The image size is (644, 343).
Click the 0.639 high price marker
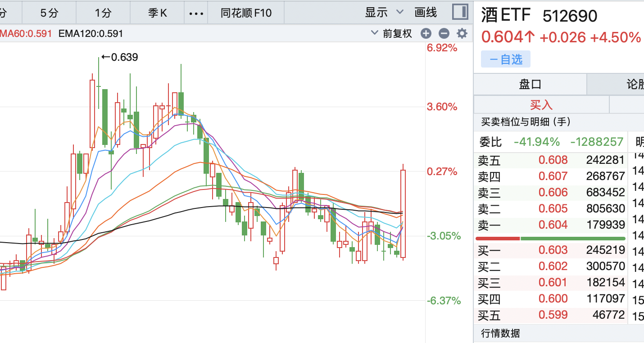coord(119,57)
